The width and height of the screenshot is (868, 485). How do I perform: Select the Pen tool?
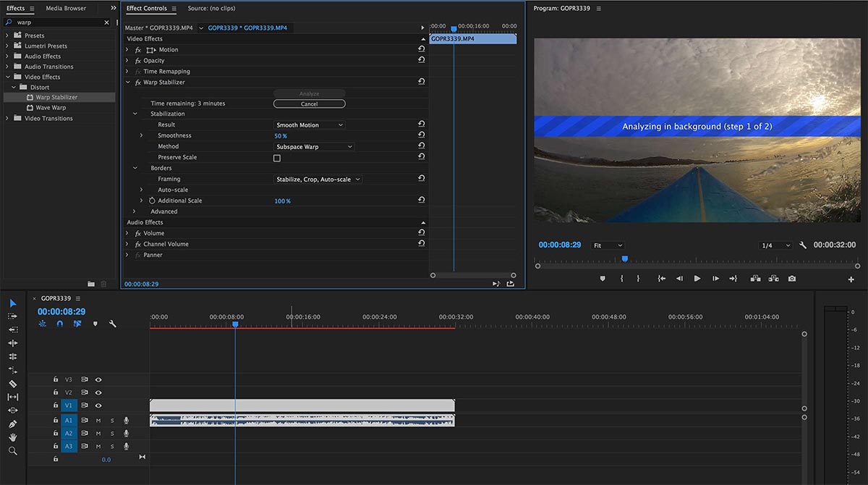coord(12,424)
